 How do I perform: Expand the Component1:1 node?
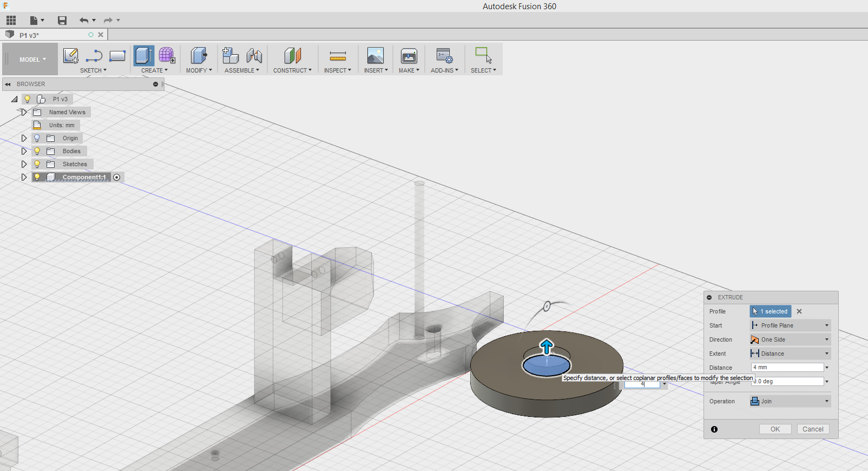click(x=24, y=177)
